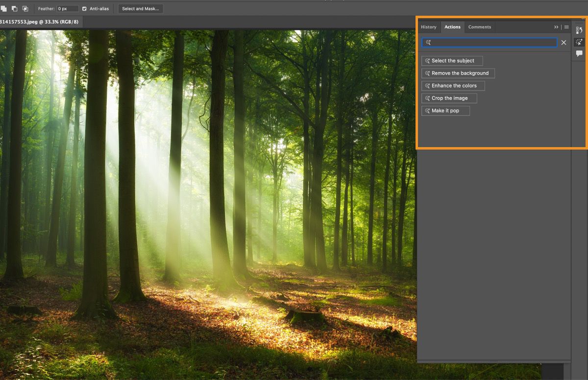
Task: Switch to the Comments tab
Action: tap(480, 27)
